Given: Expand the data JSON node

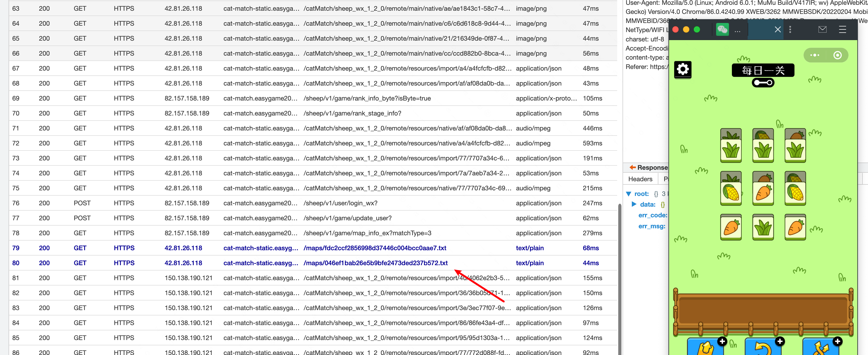Looking at the screenshot, I should click(x=634, y=204).
